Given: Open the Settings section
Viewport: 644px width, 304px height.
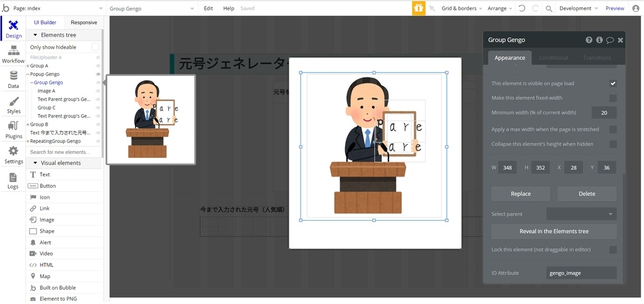Looking at the screenshot, I should pos(13,155).
